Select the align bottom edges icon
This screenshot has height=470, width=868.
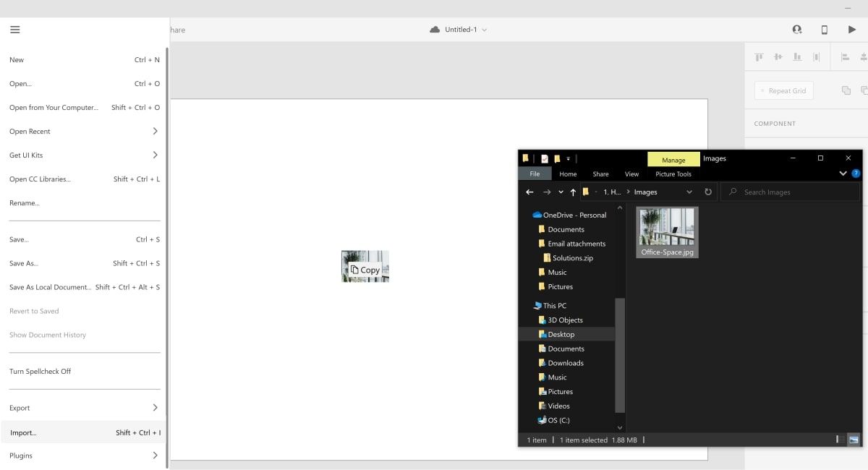pos(796,56)
